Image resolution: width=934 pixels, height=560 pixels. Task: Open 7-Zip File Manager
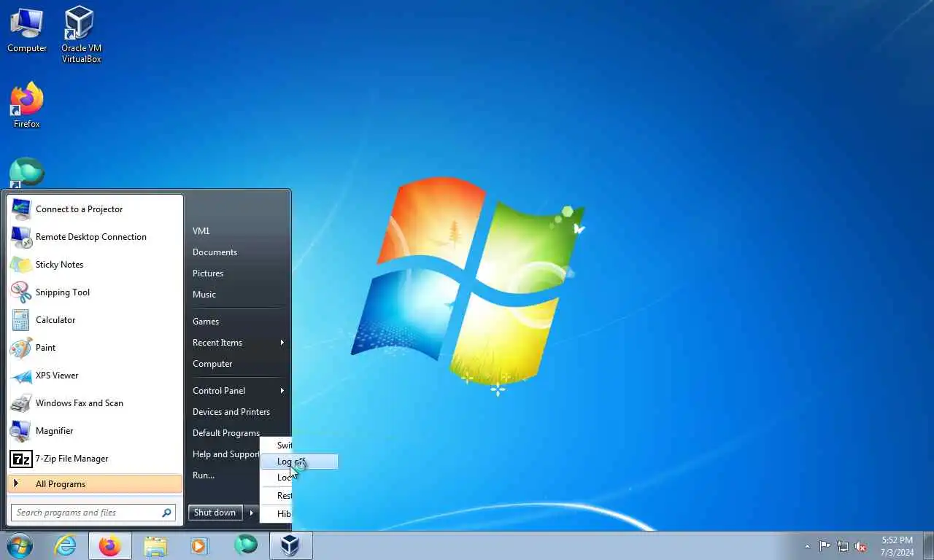(95, 459)
